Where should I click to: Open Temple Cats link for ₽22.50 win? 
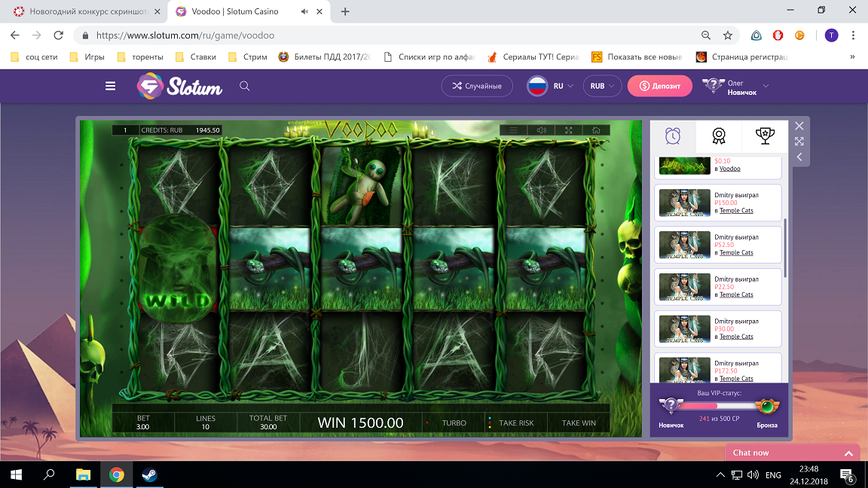736,295
